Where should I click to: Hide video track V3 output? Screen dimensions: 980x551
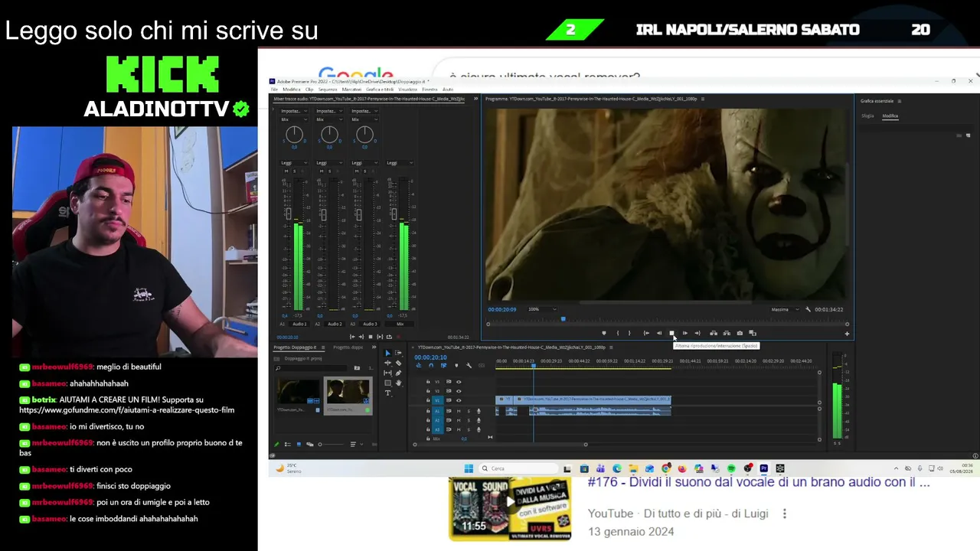[x=459, y=382]
